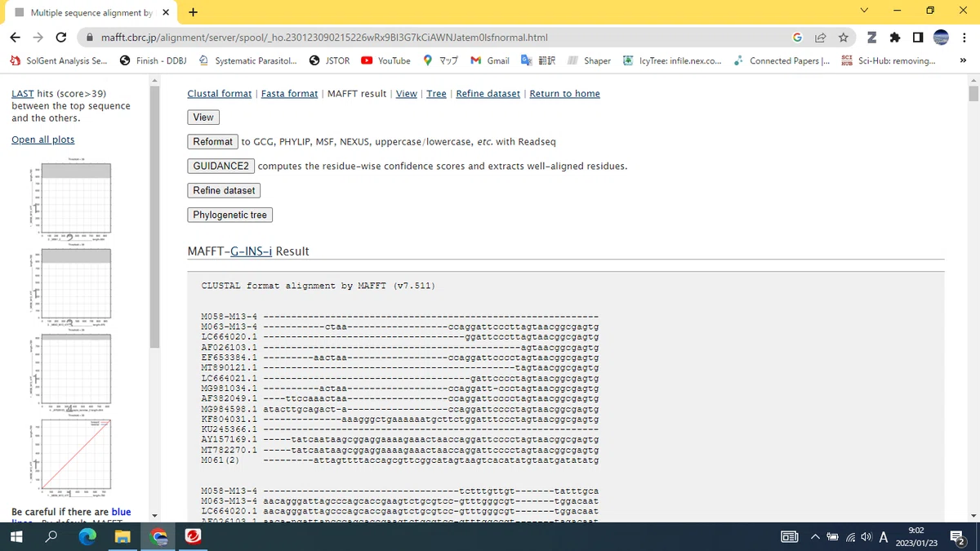Click the Phylogenetic tree button
Image resolution: width=980 pixels, height=551 pixels.
click(230, 215)
